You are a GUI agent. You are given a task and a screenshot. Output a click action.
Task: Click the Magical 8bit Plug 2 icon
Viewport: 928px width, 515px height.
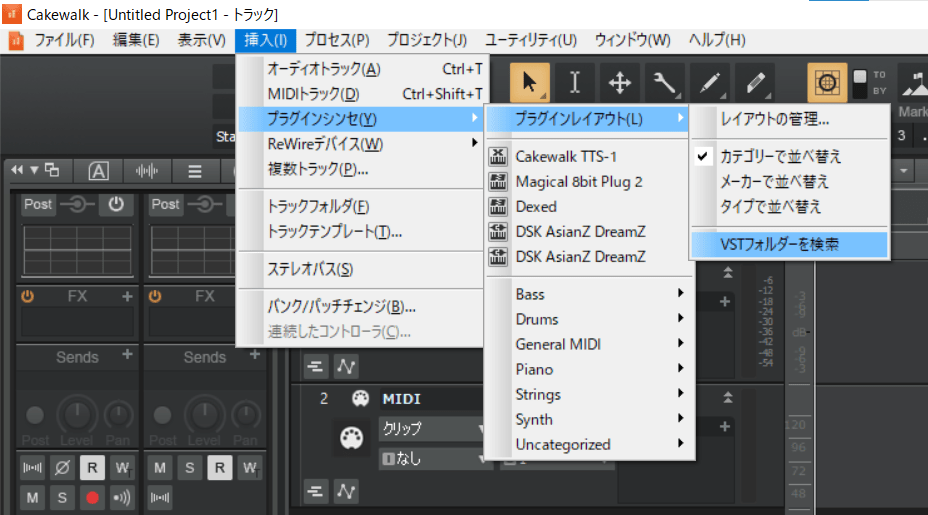click(498, 181)
